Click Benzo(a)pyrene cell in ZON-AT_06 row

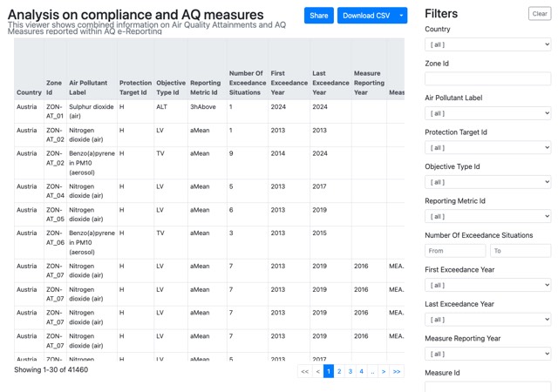[92, 242]
